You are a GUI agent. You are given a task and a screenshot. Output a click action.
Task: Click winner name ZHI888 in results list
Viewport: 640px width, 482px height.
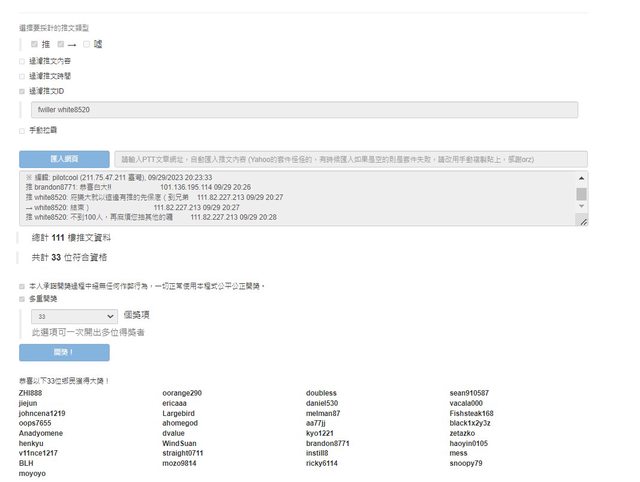pos(31,393)
